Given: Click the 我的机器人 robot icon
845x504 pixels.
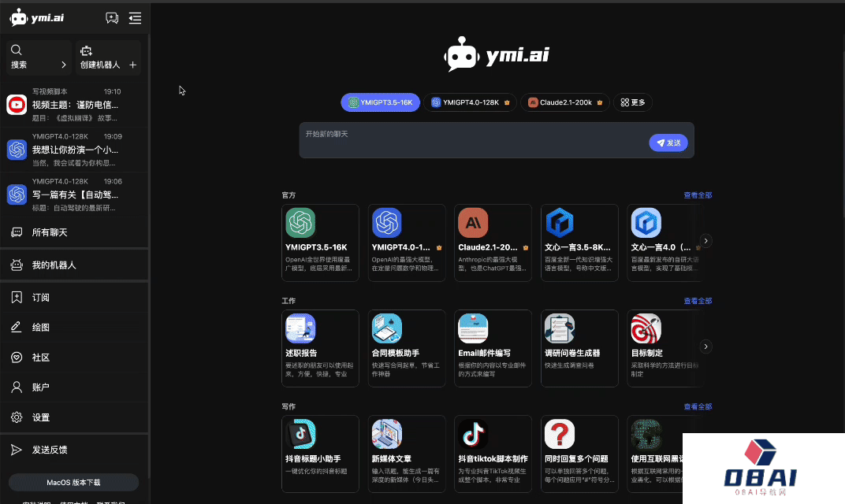Looking at the screenshot, I should coord(17,265).
